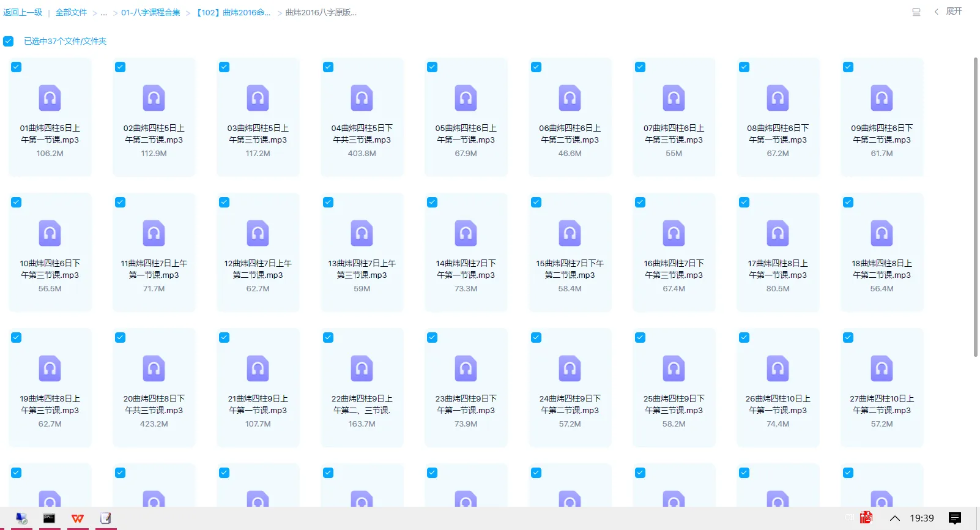
Task: Click the 27曲炜四柱10日上午第二节课 audio icon
Action: [882, 368]
